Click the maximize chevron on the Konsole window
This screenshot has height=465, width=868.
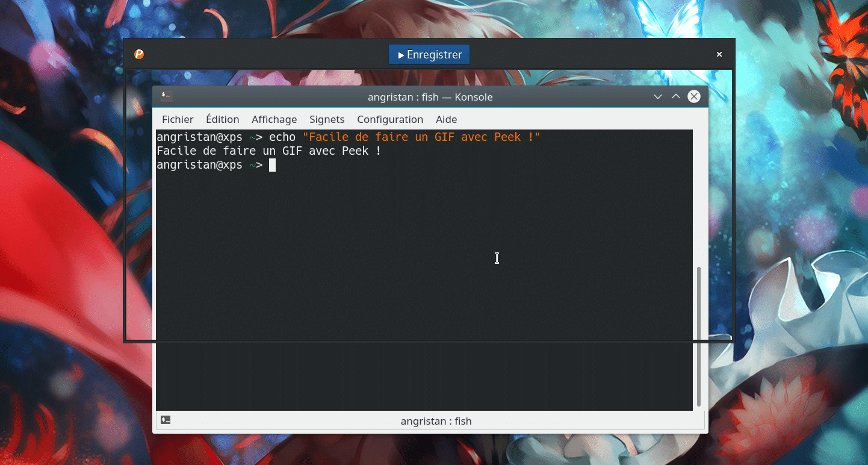click(675, 96)
